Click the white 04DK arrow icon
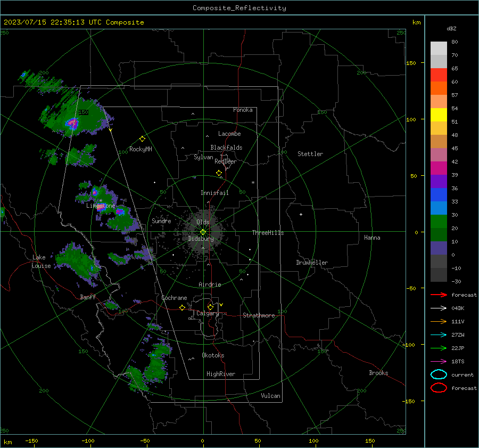 click(439, 308)
